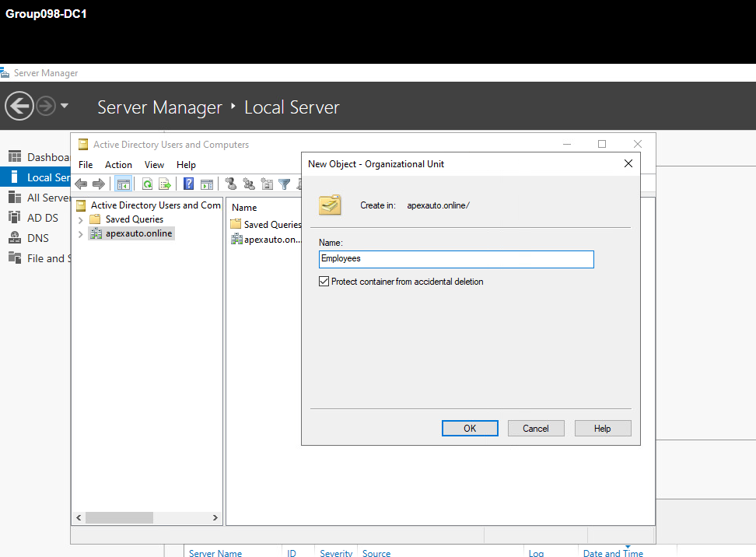Click the Create new organizational unit icon
Image resolution: width=756 pixels, height=557 pixels.
pos(267,184)
